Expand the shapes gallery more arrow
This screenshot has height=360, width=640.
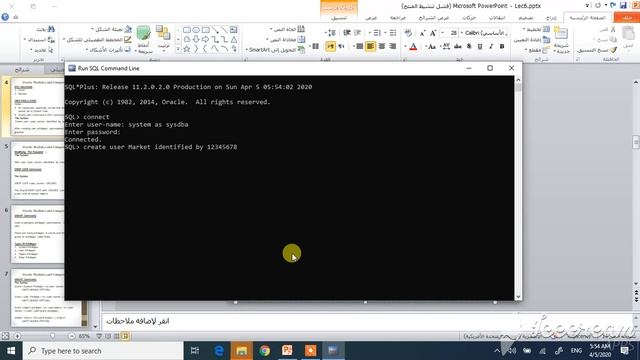tap(178, 49)
